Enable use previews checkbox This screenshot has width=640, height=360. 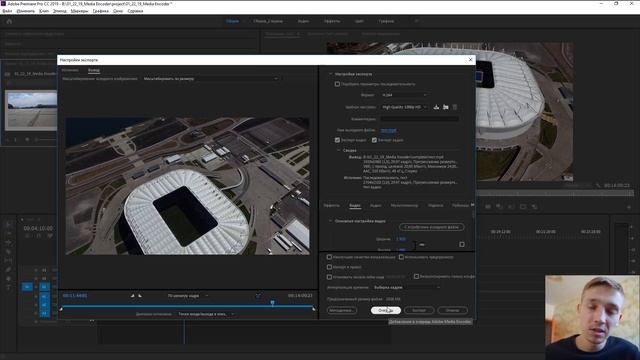[401, 257]
